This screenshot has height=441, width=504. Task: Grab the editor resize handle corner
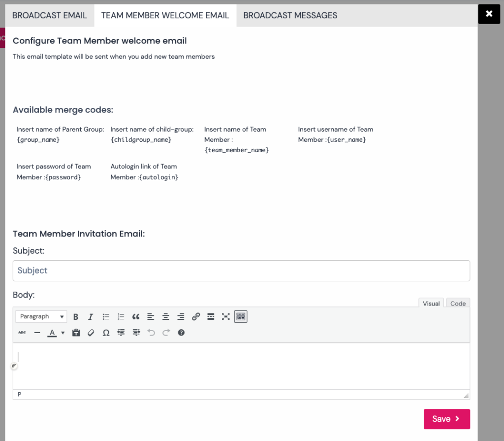(467, 396)
